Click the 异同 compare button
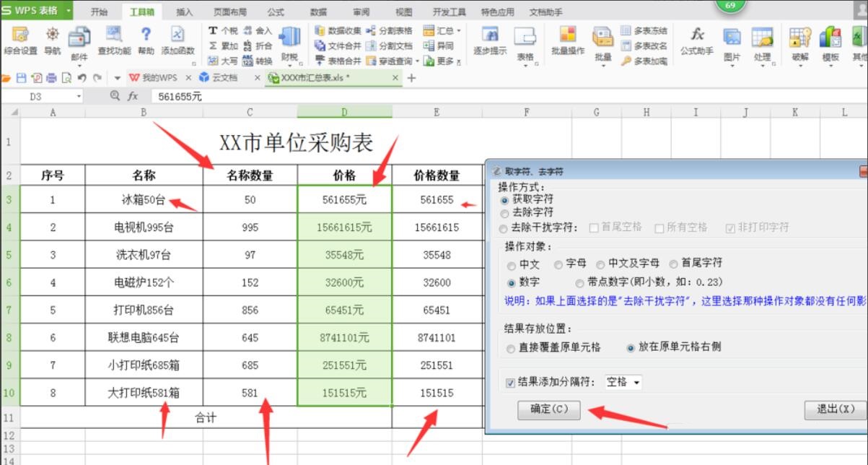The height and width of the screenshot is (465, 868). (x=439, y=45)
